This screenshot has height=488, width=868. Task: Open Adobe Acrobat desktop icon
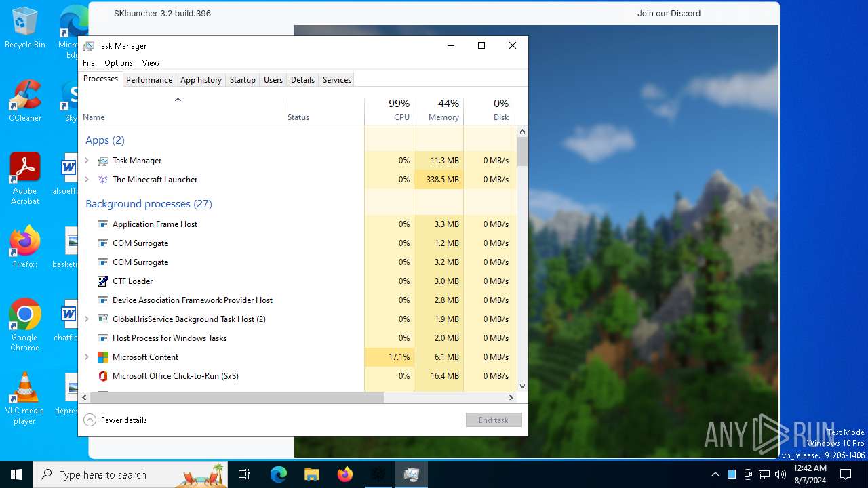[x=25, y=179]
